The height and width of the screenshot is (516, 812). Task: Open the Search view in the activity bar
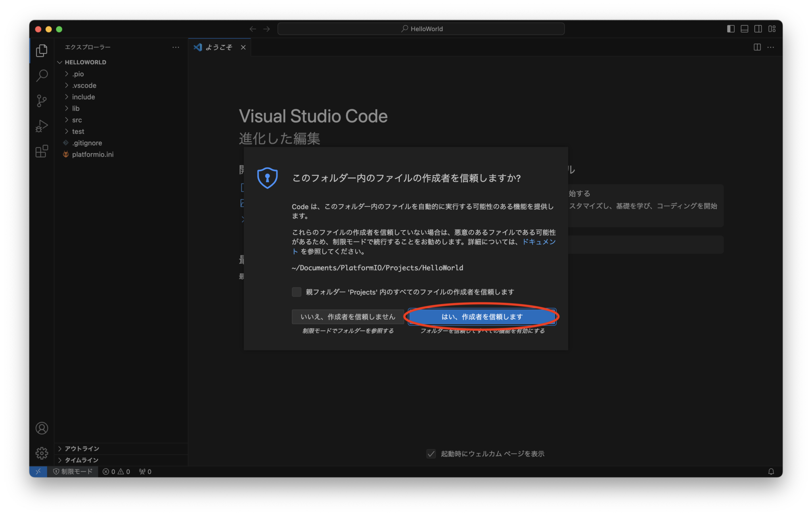[41, 75]
